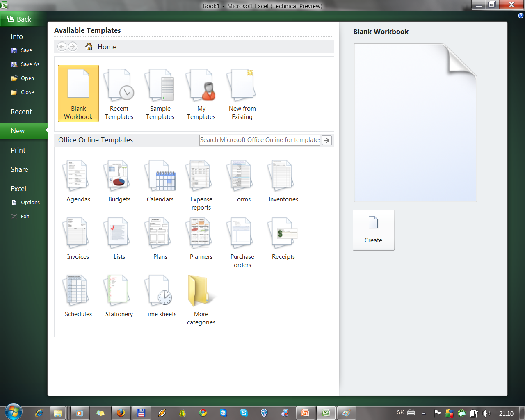The image size is (525, 420).
Task: Open the Receipts template category
Action: pos(283,239)
